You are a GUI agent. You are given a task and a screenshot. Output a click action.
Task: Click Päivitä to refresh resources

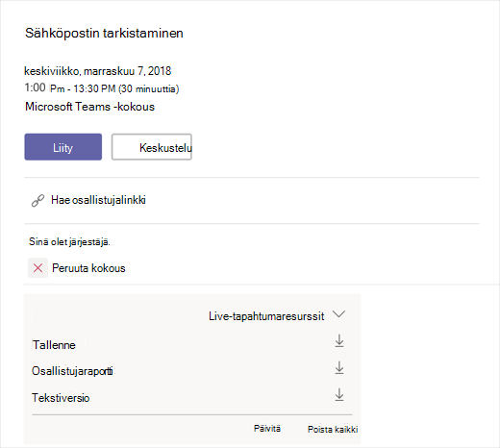(x=267, y=429)
